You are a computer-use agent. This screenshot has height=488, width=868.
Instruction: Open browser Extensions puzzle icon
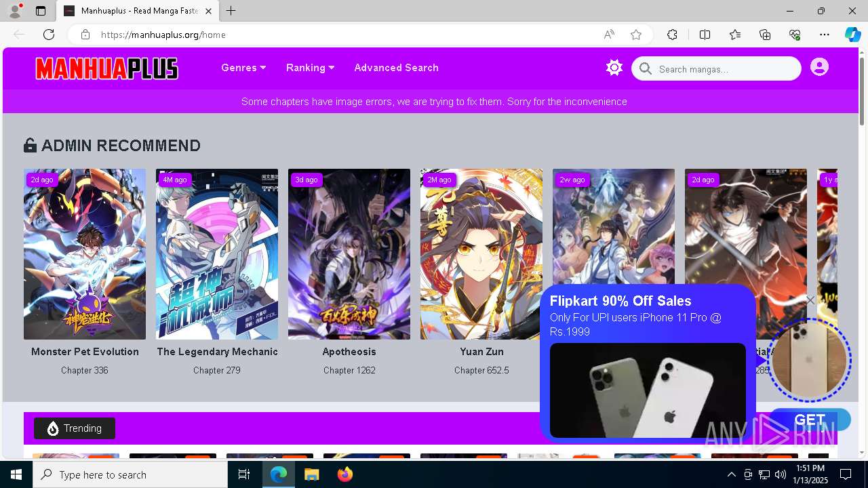pyautogui.click(x=672, y=35)
